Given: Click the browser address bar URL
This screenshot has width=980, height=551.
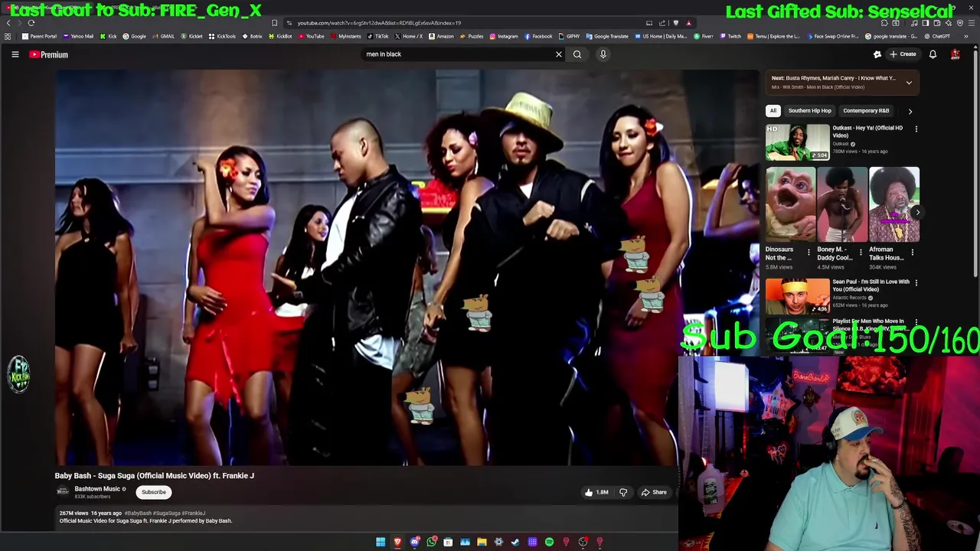Looking at the screenshot, I should click(379, 23).
